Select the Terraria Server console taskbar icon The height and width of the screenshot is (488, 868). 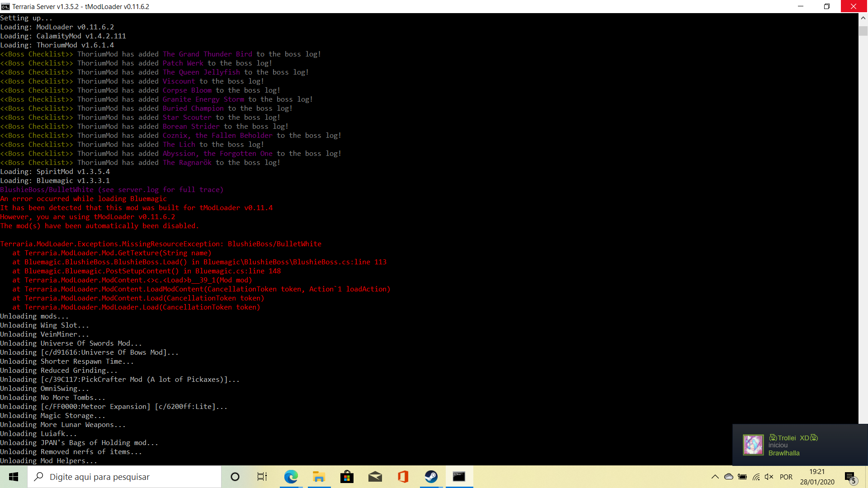[x=459, y=477]
